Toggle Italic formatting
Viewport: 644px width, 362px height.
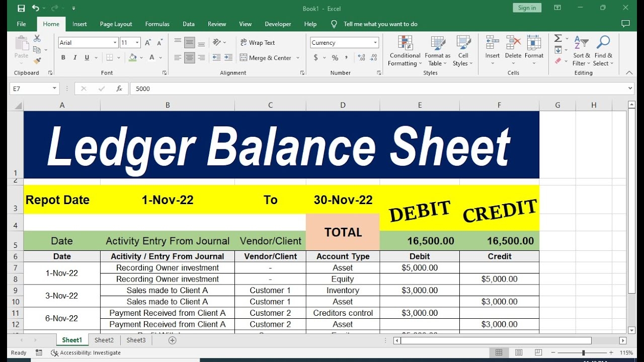click(x=75, y=58)
